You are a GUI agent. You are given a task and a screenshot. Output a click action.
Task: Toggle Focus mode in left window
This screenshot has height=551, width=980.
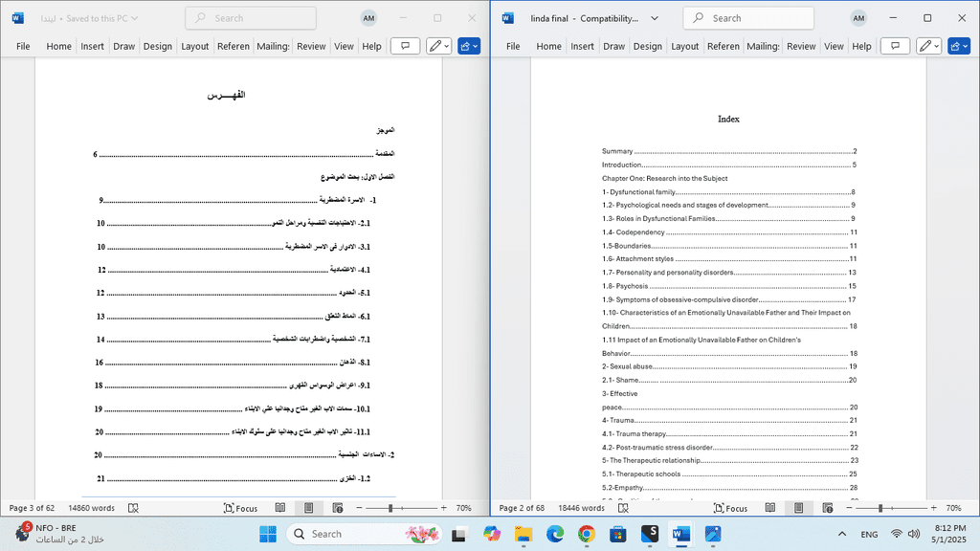[x=240, y=508]
